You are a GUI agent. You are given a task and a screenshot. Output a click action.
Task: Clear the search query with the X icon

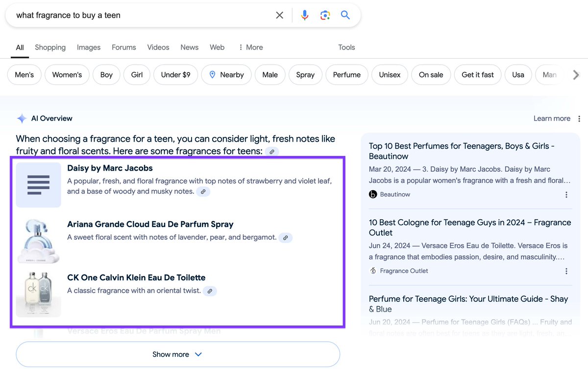pyautogui.click(x=279, y=15)
